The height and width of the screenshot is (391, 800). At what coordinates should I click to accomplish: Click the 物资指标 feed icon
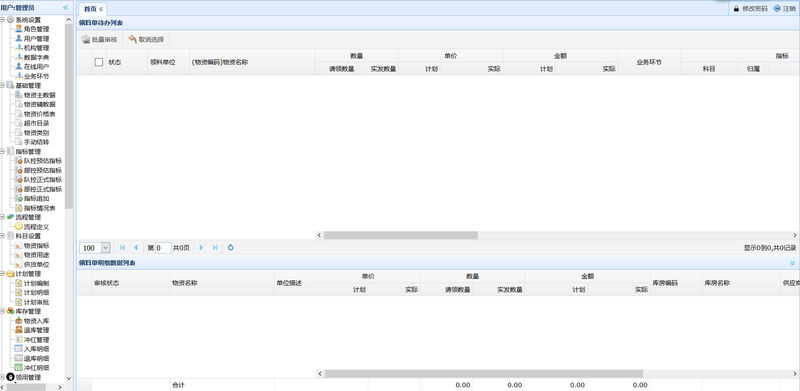19,246
